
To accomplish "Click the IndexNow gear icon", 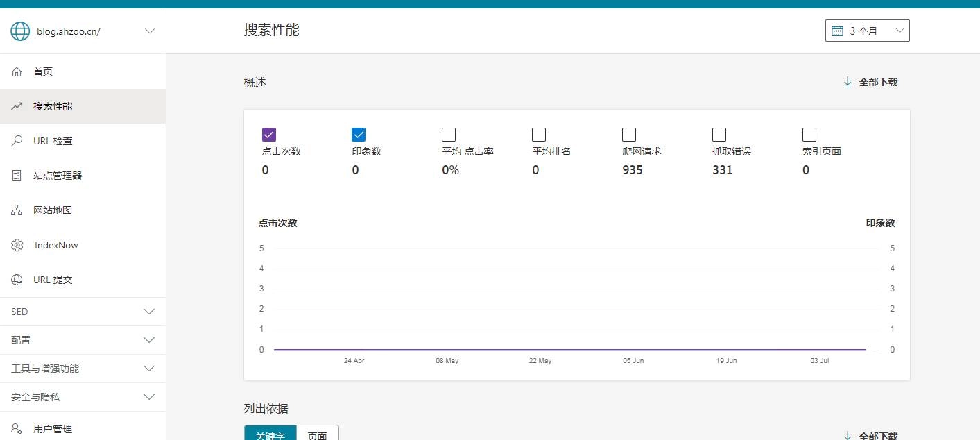I will click(17, 245).
